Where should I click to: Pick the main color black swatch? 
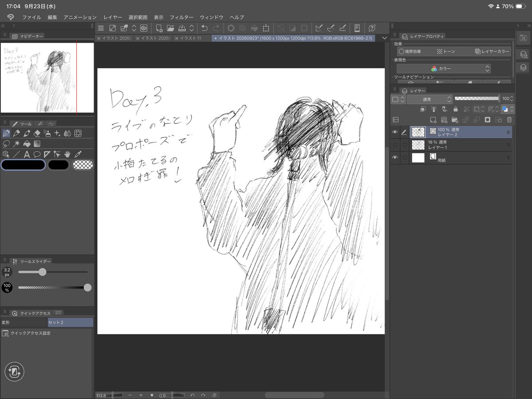[x=23, y=165]
